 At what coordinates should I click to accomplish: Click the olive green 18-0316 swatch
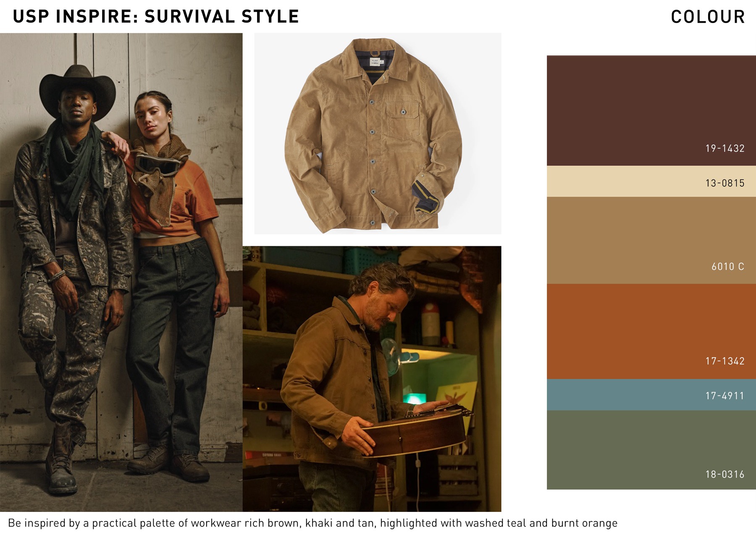click(651, 450)
